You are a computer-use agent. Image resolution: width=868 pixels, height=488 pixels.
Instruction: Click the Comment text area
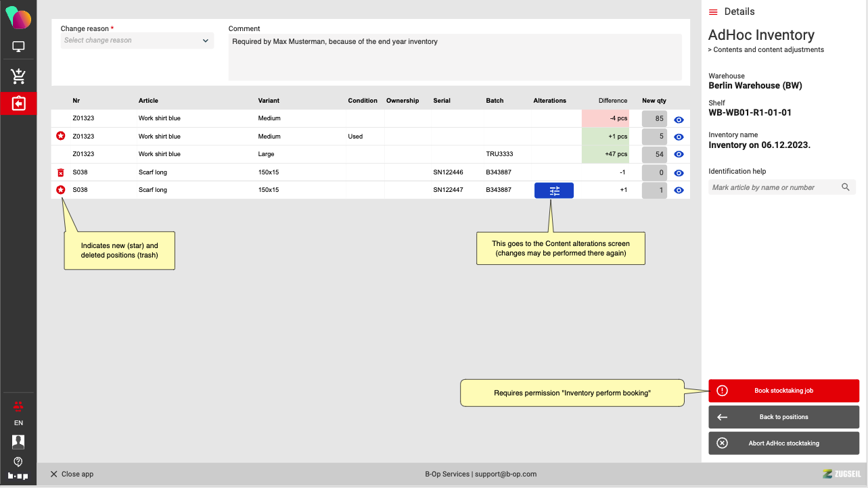coord(455,57)
